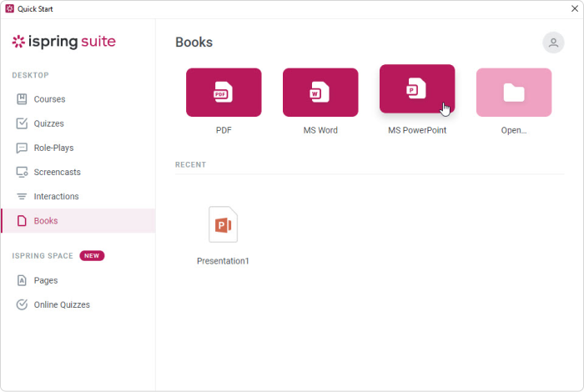Viewport: 584px width, 392px height.
Task: Open recent file Presentation1 thumbnail
Action: (223, 225)
